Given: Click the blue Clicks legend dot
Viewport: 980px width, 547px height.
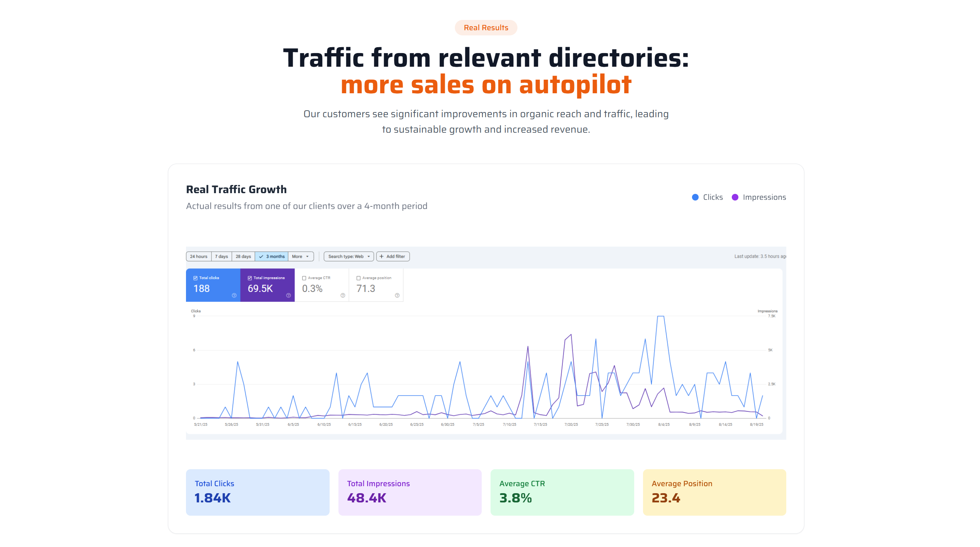Looking at the screenshot, I should (x=695, y=197).
